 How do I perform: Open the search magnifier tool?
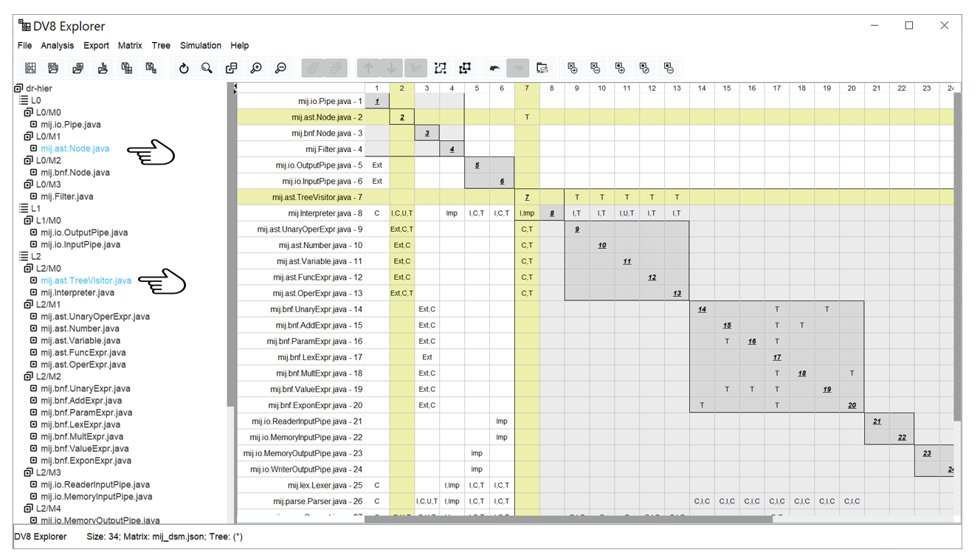click(207, 68)
